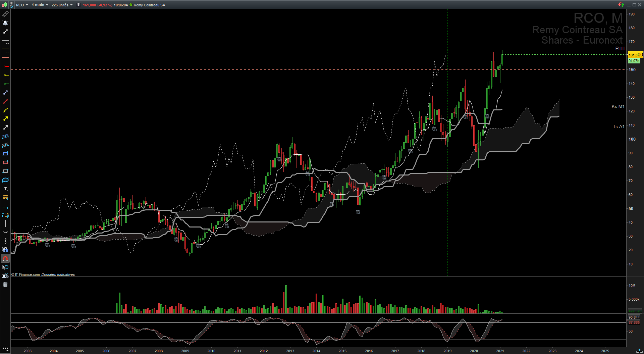Select the green Fibonacci line tool
The height and width of the screenshot is (354, 644).
(x=5, y=208)
